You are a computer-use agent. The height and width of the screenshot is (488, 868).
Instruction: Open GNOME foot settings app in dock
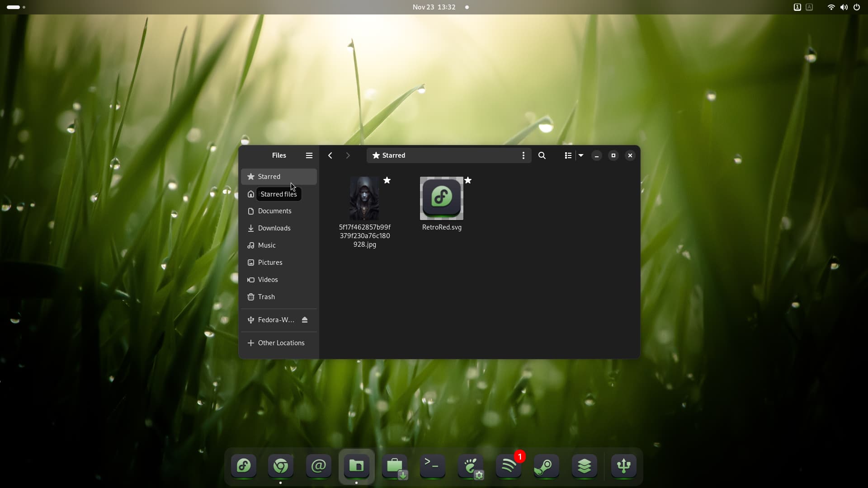pos(471,466)
